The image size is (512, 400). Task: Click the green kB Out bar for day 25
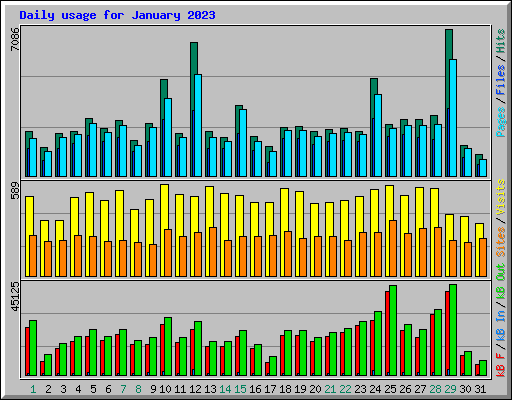click(393, 330)
